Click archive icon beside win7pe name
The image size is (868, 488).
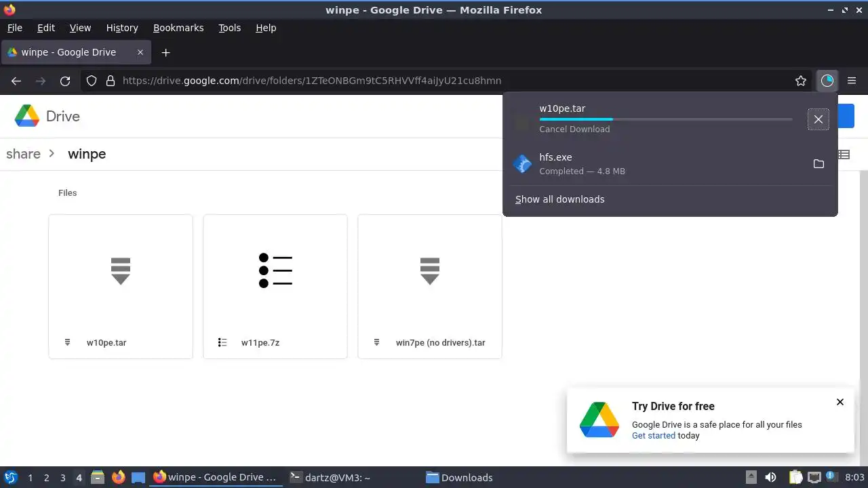pos(376,342)
